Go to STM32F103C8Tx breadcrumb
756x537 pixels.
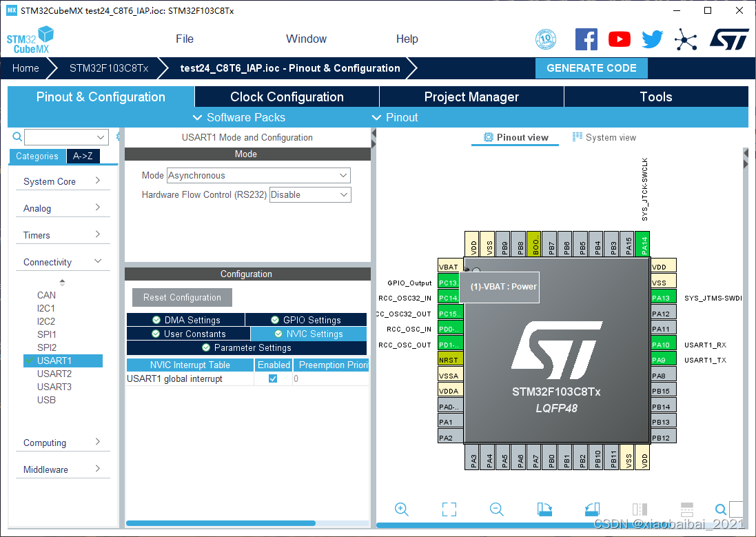[109, 68]
